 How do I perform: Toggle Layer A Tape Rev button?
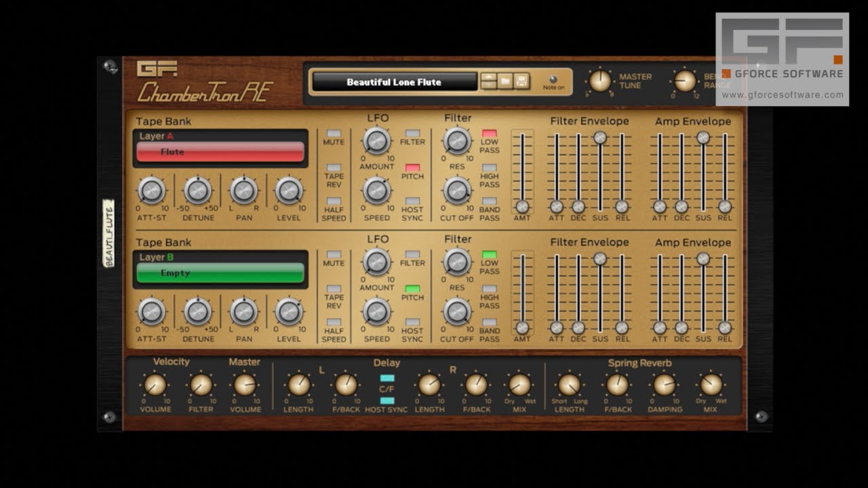334,167
